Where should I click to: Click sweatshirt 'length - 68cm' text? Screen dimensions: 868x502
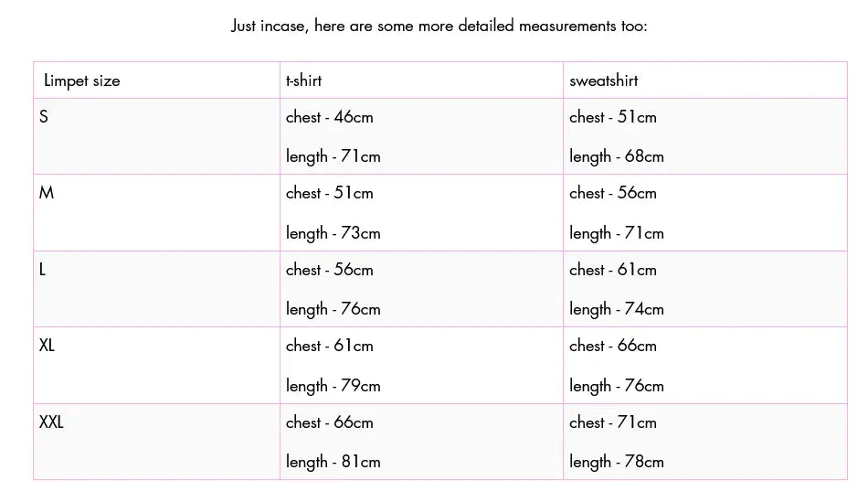tap(617, 156)
